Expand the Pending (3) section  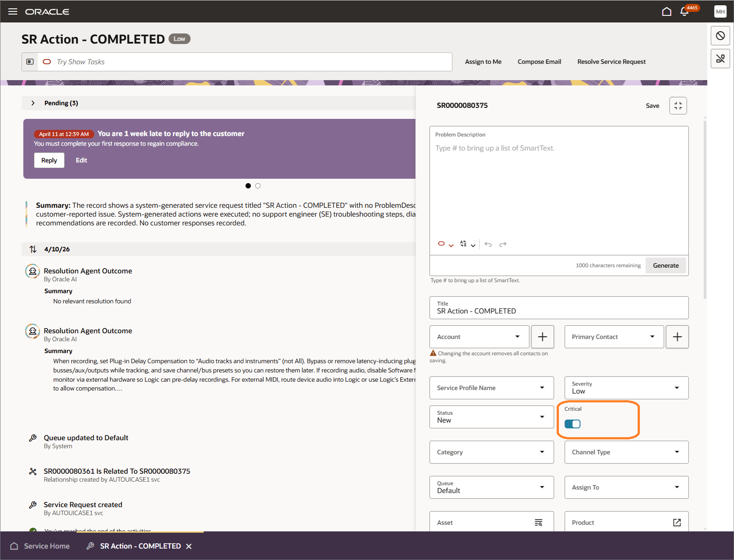[x=33, y=103]
